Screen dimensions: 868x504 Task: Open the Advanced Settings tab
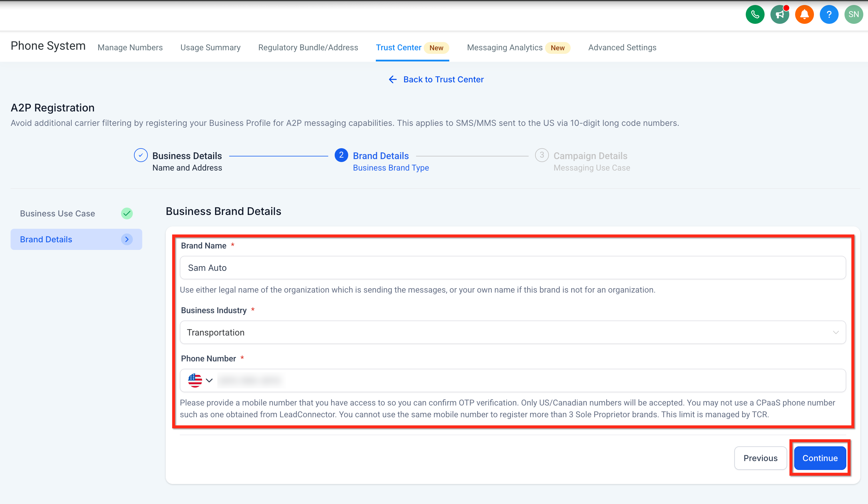[x=622, y=48]
